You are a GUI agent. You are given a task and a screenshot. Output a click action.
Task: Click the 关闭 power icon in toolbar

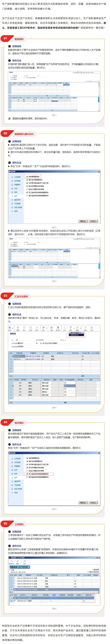[92, 328]
